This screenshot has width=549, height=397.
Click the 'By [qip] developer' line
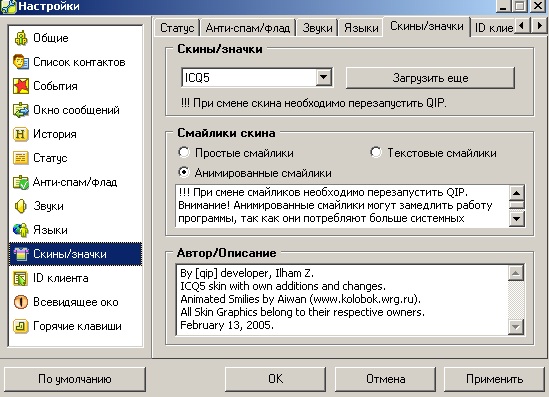[x=247, y=273]
